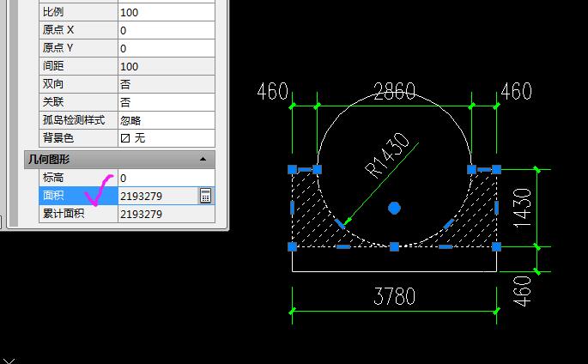Click the 3780 dimension text

[395, 296]
